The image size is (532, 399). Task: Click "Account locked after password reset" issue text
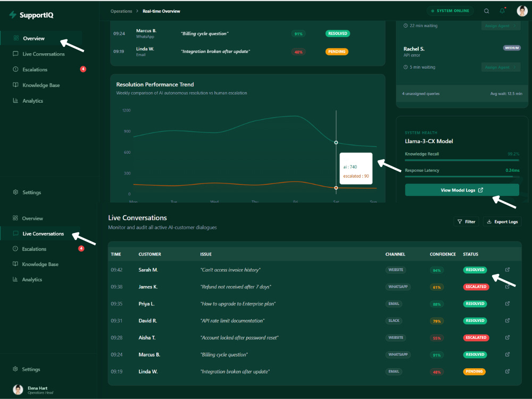[239, 338]
